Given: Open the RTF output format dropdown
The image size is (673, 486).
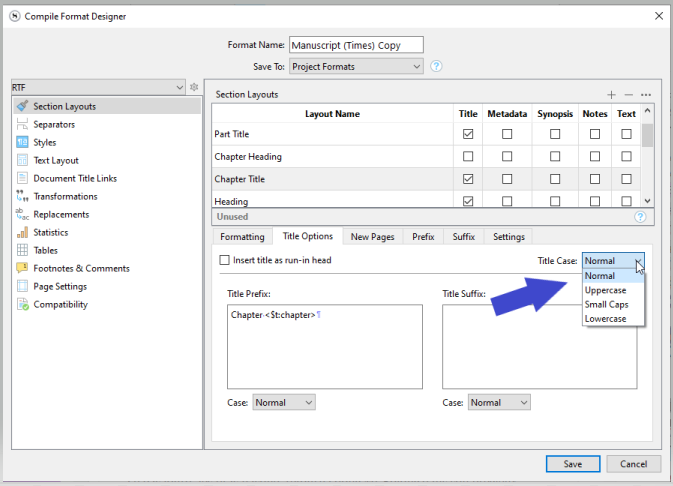Looking at the screenshot, I should pos(98,88).
